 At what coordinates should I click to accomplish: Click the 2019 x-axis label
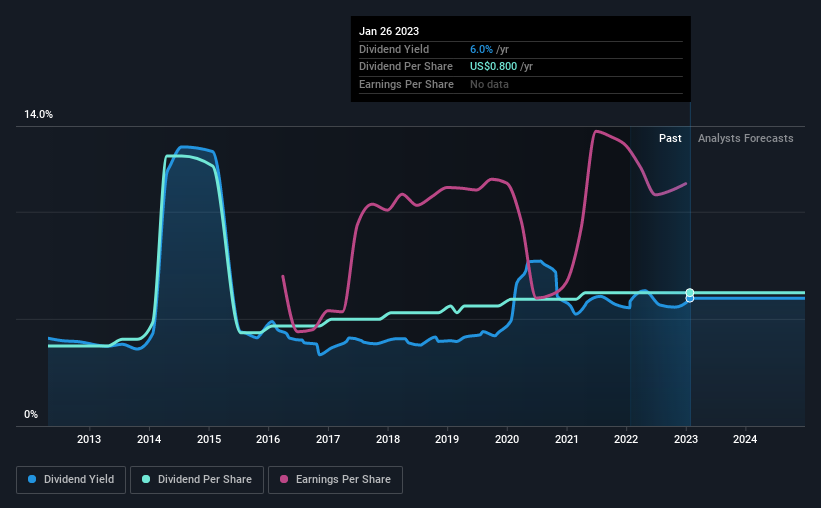click(447, 439)
